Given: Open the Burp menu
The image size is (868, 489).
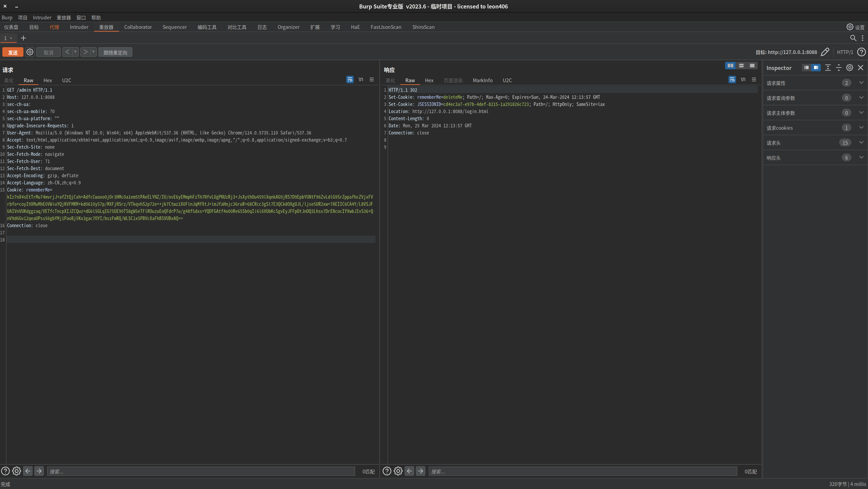Looking at the screenshot, I should coord(7,18).
